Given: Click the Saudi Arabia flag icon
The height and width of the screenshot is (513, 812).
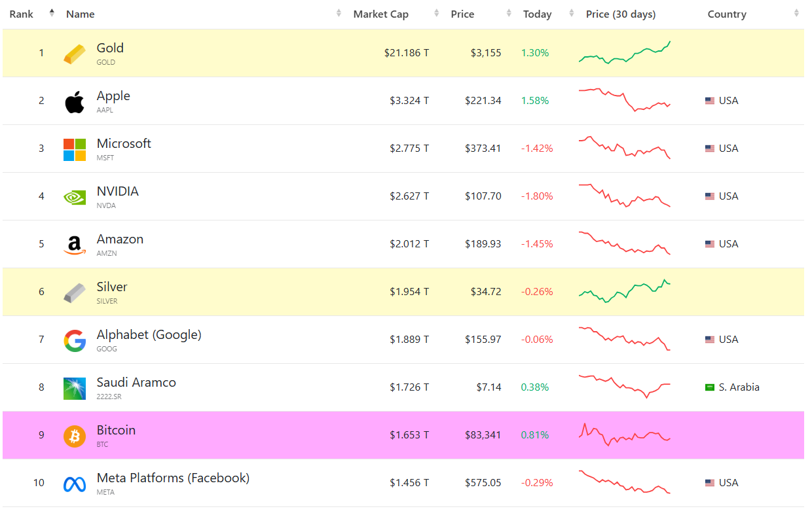Looking at the screenshot, I should click(710, 387).
